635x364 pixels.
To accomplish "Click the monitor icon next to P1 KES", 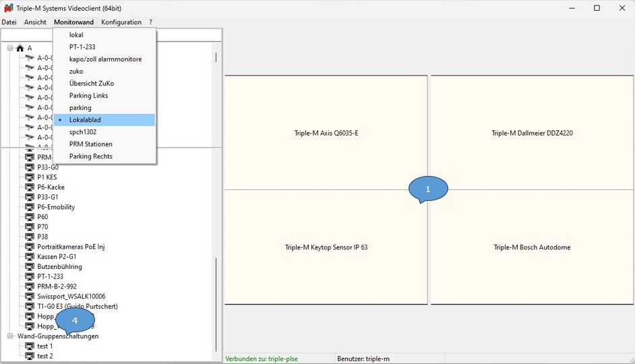I will coord(30,177).
